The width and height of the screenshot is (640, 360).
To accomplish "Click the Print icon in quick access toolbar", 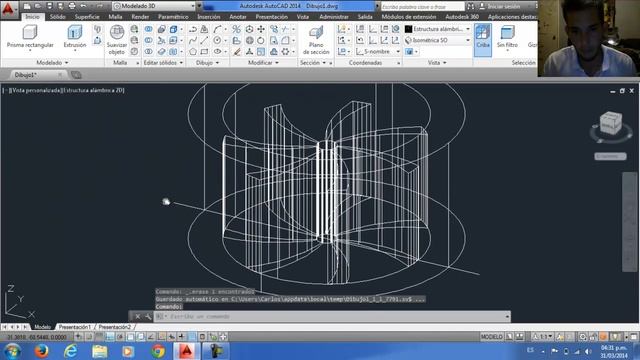I will pos(72,6).
